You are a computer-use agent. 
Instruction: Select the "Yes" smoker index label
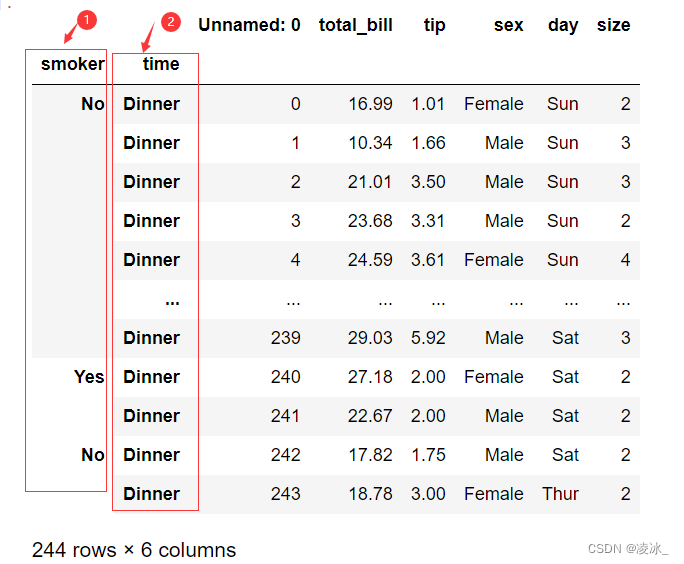coord(89,376)
